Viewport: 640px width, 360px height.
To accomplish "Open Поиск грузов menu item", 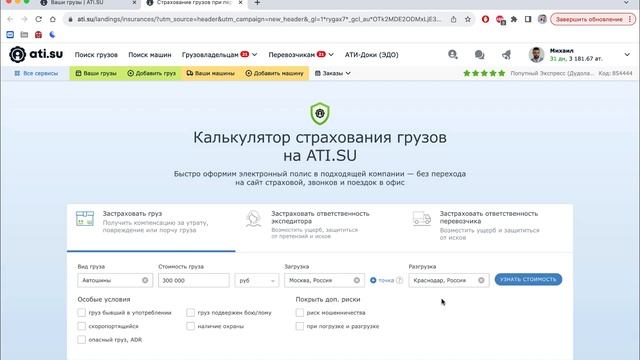I will pos(96,54).
